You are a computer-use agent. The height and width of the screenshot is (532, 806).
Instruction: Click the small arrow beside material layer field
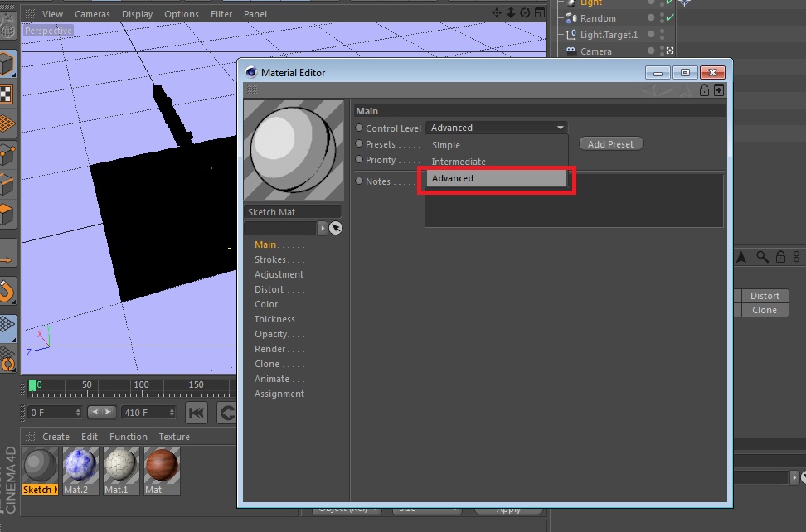coord(323,228)
